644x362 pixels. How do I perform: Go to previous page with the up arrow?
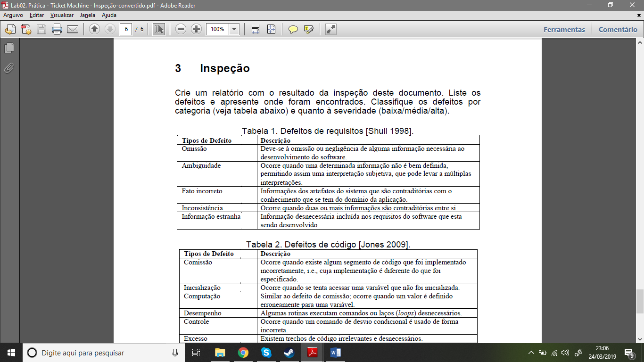tap(95, 29)
